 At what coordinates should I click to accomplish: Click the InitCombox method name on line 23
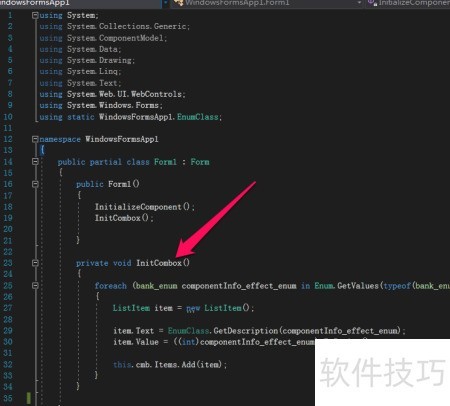tap(159, 263)
